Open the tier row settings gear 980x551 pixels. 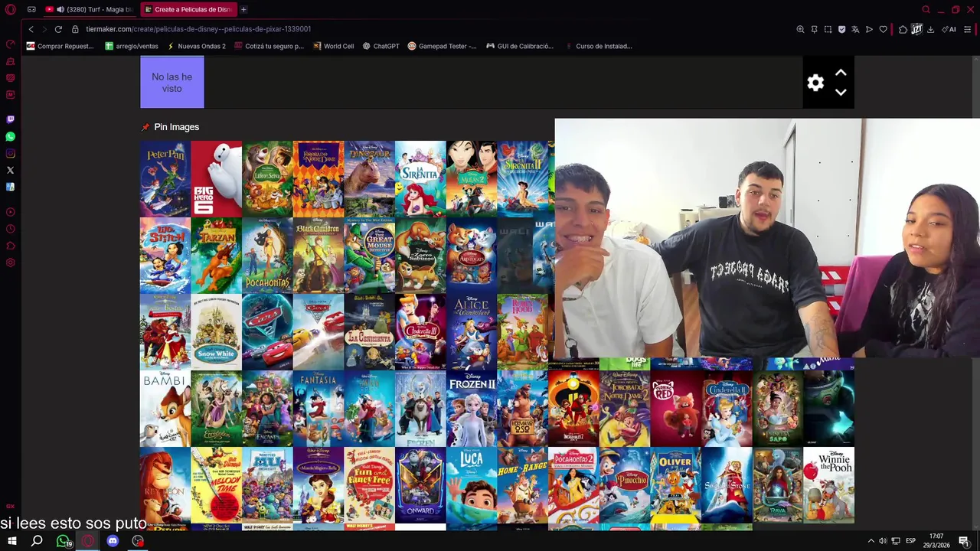815,83
